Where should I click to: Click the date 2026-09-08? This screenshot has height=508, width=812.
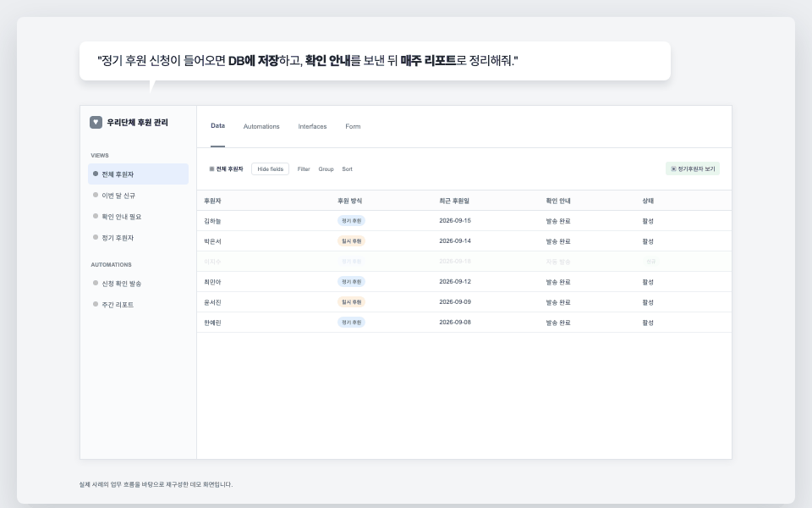455,323
